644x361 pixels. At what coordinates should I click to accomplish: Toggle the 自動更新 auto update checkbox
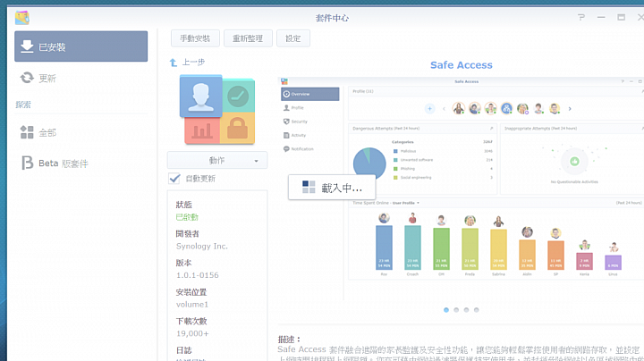tap(174, 179)
